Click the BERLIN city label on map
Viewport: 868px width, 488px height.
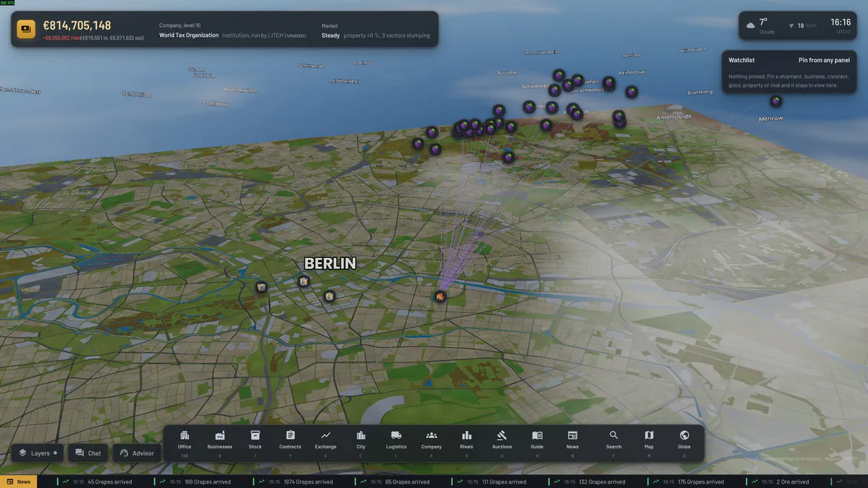coord(330,264)
